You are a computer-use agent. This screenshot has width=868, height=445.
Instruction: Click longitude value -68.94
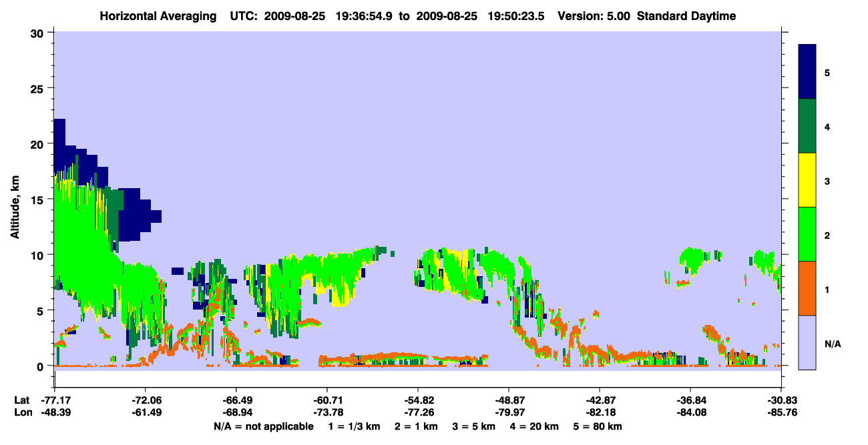236,412
